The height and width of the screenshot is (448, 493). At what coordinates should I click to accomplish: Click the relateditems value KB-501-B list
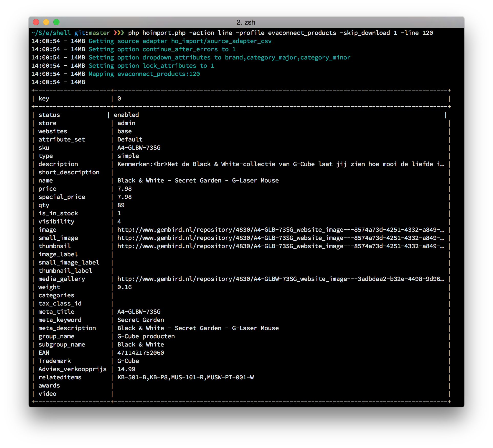click(x=186, y=377)
